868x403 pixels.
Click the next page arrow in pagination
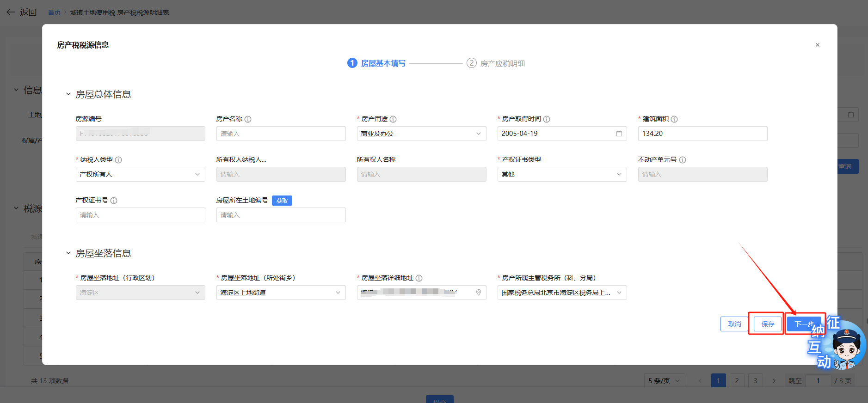774,381
